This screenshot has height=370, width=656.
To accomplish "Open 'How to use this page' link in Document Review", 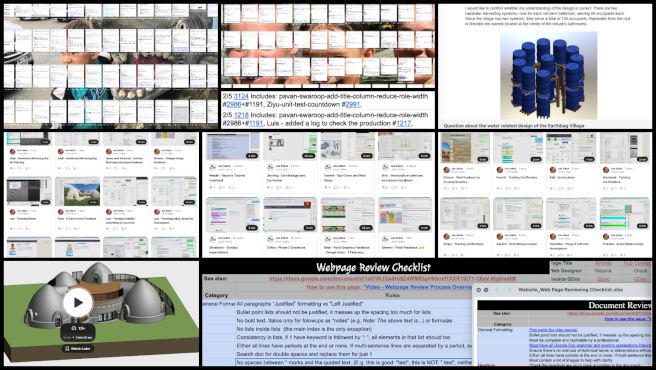I will pos(628,319).
